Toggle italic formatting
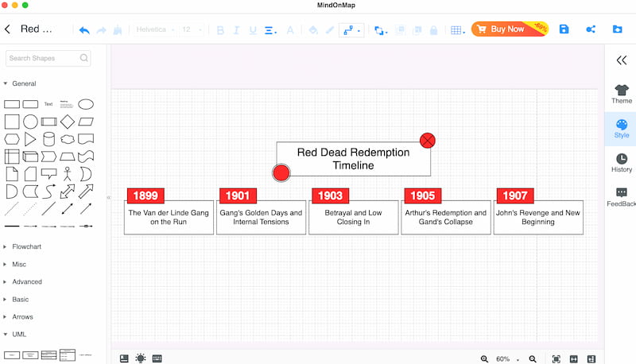Image resolution: width=636 pixels, height=364 pixels. click(236, 30)
